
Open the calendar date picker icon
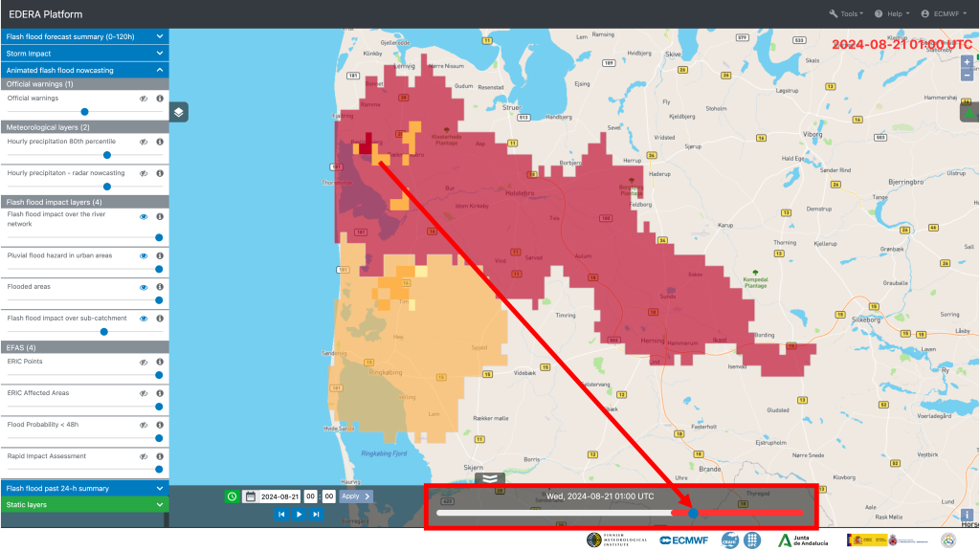(x=250, y=496)
